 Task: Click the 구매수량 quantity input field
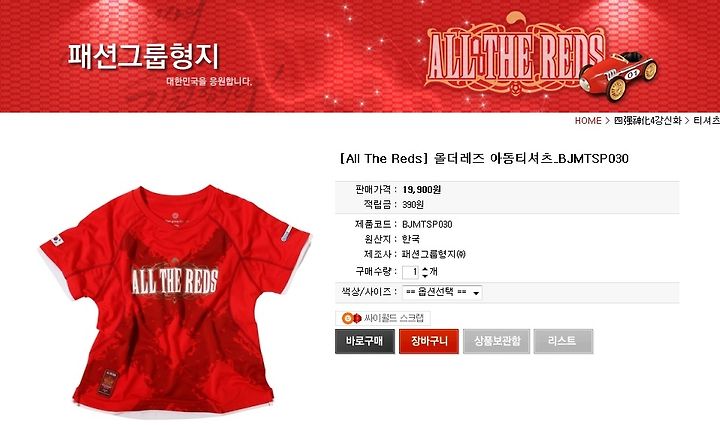coord(411,272)
